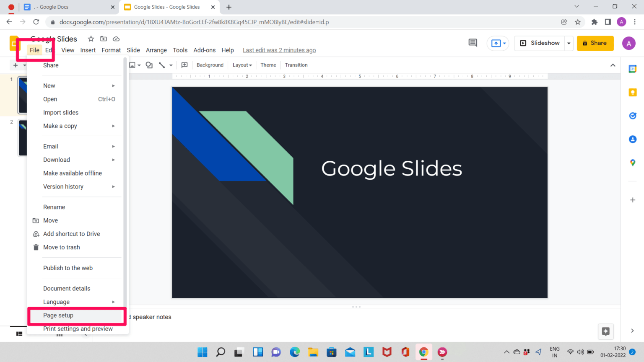This screenshot has width=644, height=362.
Task: Open Windows Start menu
Action: tap(203, 352)
